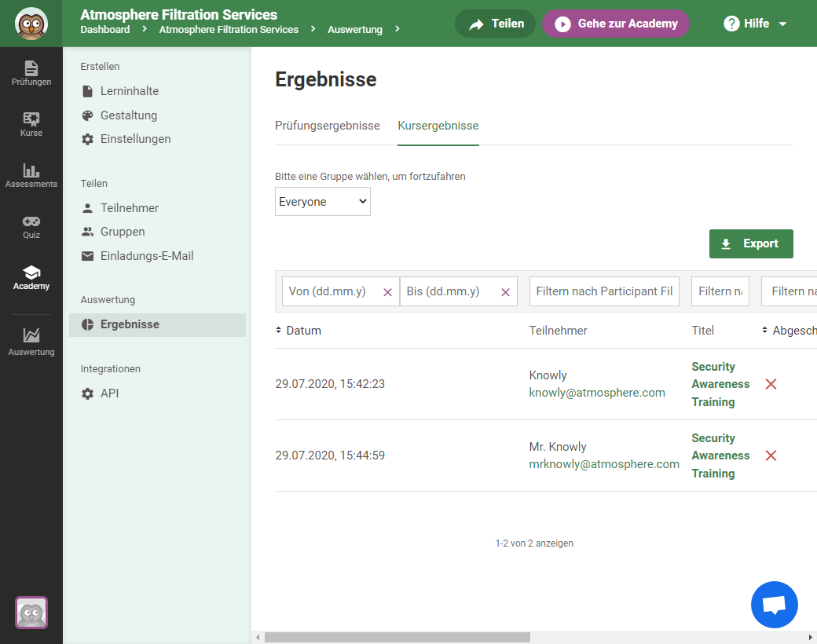
Task: Open Assessments in the dark sidebar
Action: [x=31, y=176]
